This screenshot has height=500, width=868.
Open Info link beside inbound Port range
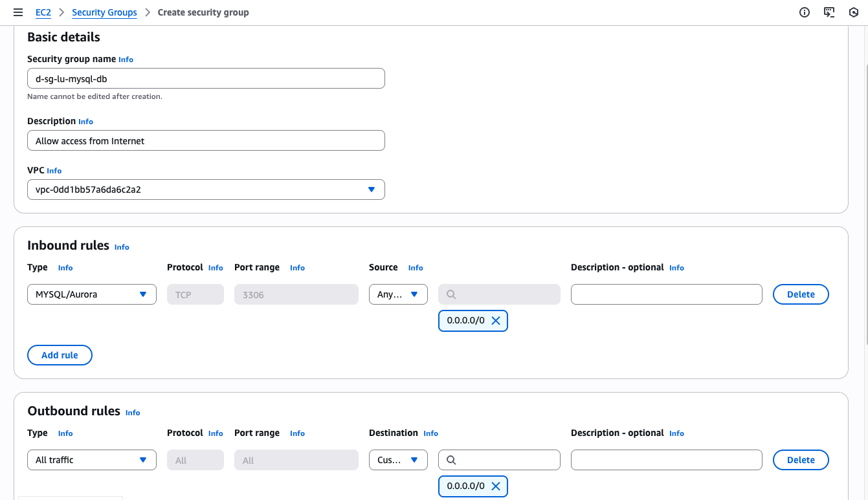pos(297,268)
